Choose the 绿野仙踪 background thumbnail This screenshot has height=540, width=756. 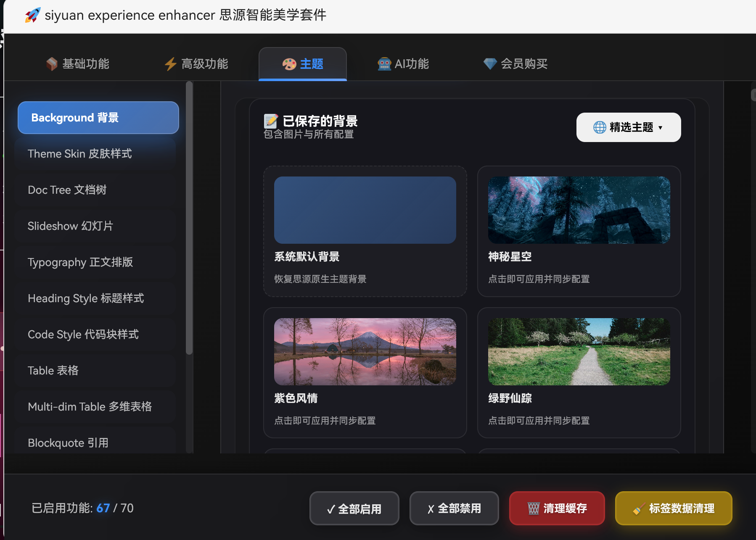(x=579, y=352)
